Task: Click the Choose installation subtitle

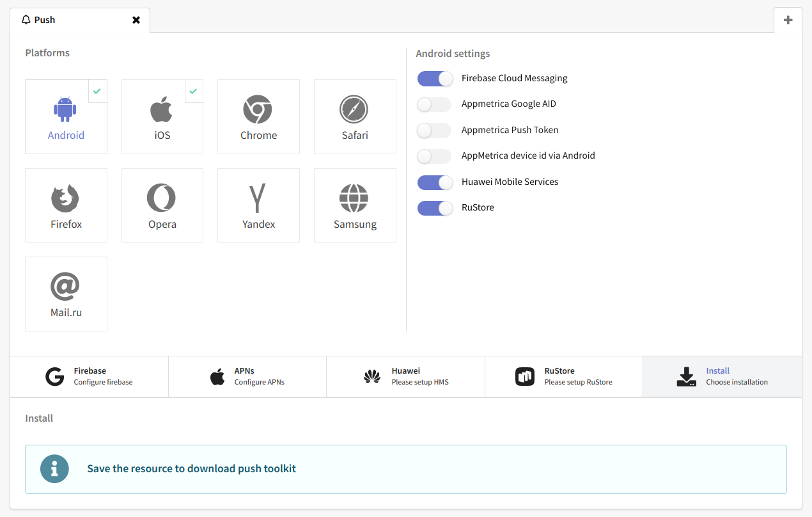Action: click(x=737, y=383)
